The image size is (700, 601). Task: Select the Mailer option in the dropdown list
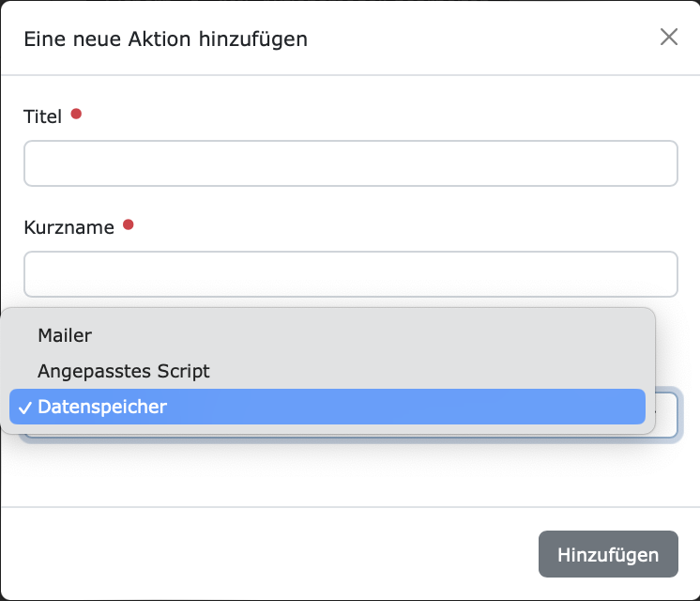[x=327, y=335]
